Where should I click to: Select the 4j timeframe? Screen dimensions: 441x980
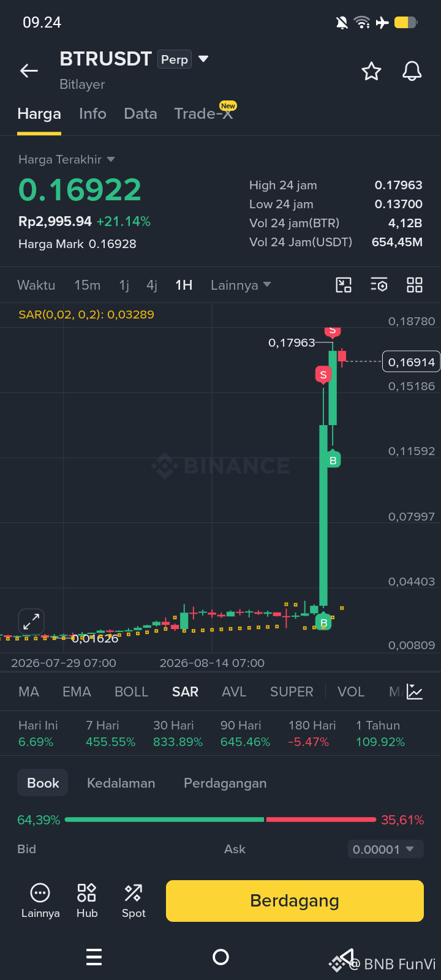(x=152, y=285)
